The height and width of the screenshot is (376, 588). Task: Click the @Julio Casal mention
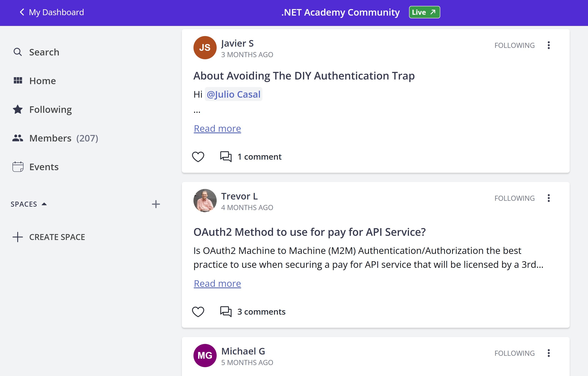coord(233,94)
